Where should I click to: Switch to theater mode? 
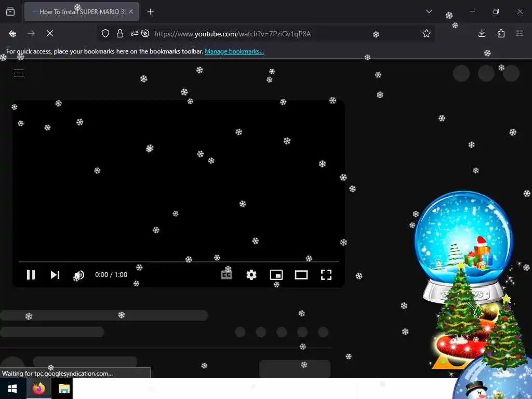point(301,275)
